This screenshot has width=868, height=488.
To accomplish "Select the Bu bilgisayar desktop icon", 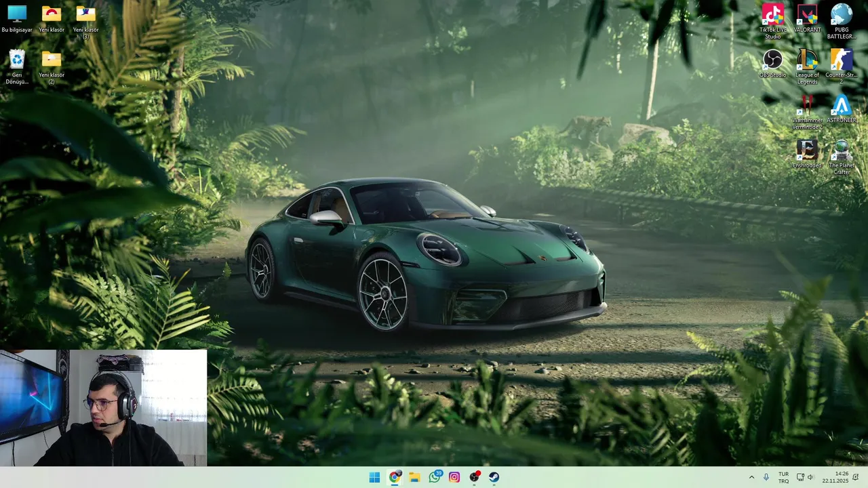I will tap(17, 19).
